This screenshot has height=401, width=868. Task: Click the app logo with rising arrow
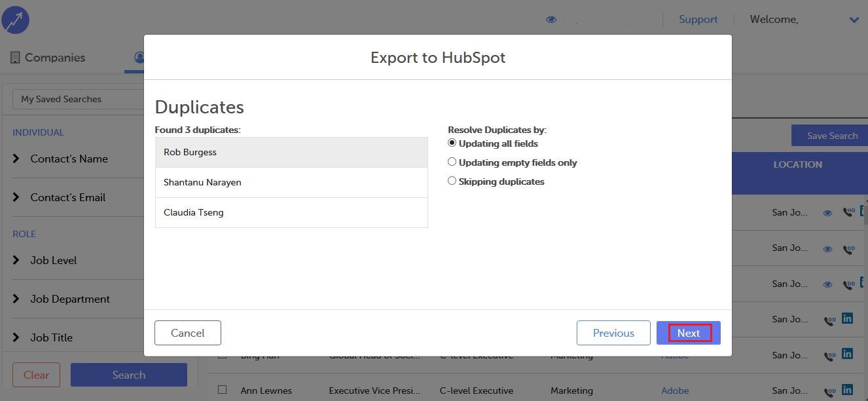tap(16, 20)
